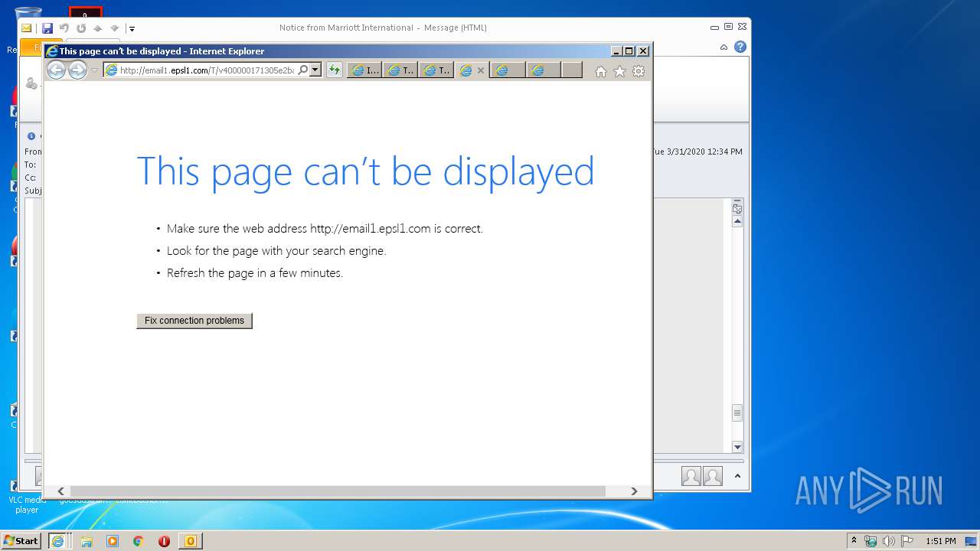Save message in Outlook quick toolbar
The image size is (980, 551).
click(47, 28)
